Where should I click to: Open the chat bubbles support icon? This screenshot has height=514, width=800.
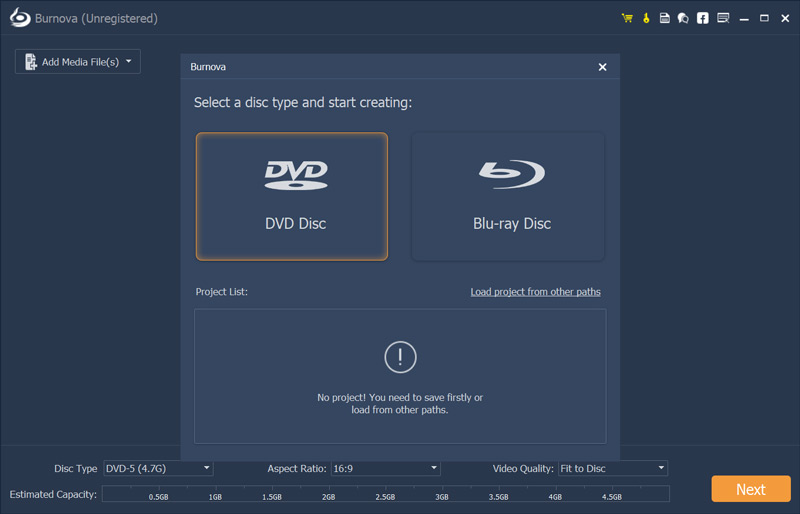pyautogui.click(x=683, y=18)
